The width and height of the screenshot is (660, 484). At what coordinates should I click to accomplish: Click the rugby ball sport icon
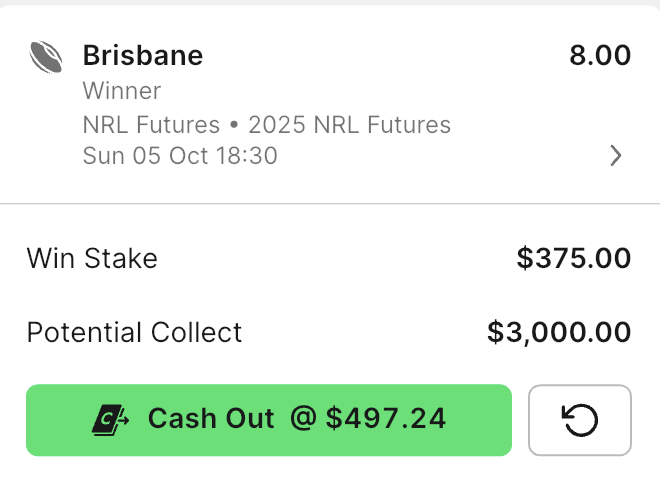[x=46, y=57]
